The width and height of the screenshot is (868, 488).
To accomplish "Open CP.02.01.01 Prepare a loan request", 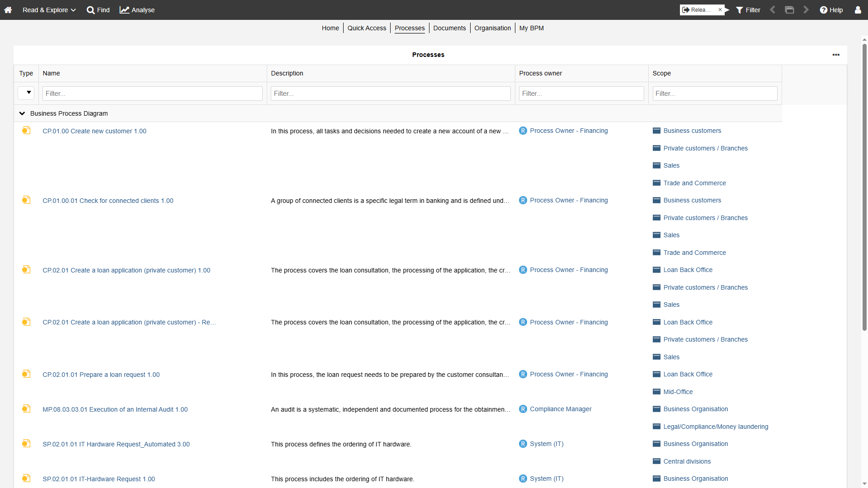I will pos(101,375).
